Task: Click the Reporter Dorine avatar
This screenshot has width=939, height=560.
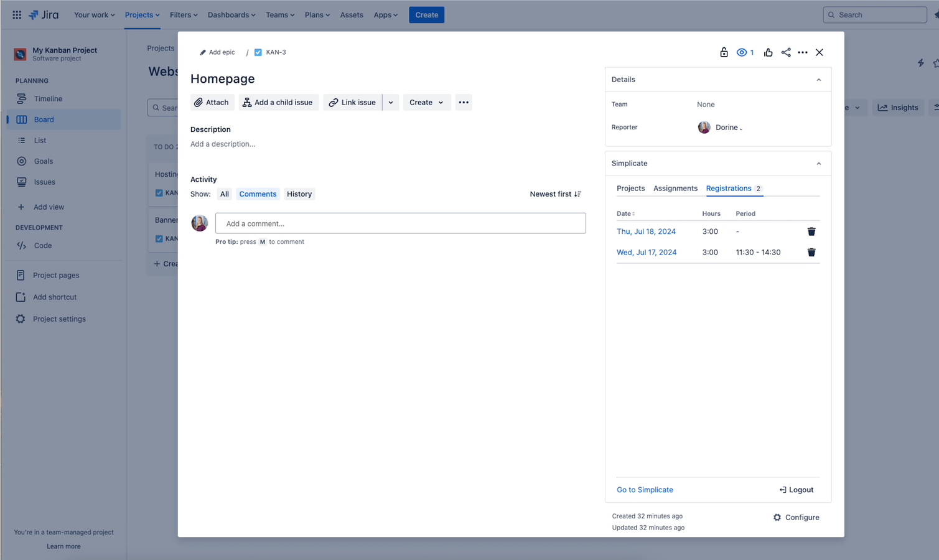Action: point(704,128)
